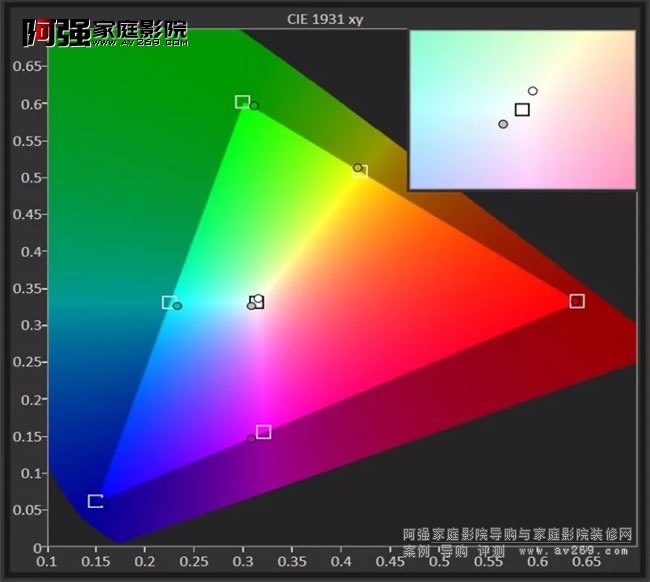Click the target square in the inset panel
This screenshot has height=582, width=650.
tap(522, 109)
